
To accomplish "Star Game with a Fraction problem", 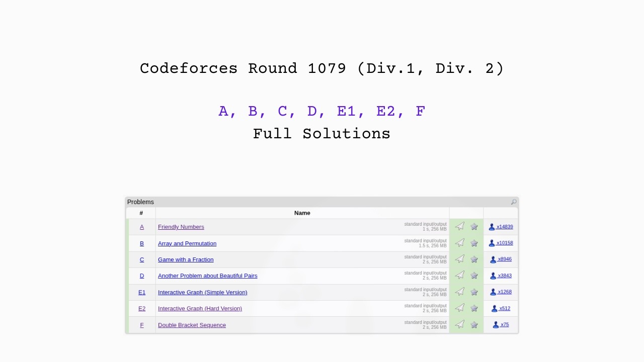I will click(x=474, y=259).
